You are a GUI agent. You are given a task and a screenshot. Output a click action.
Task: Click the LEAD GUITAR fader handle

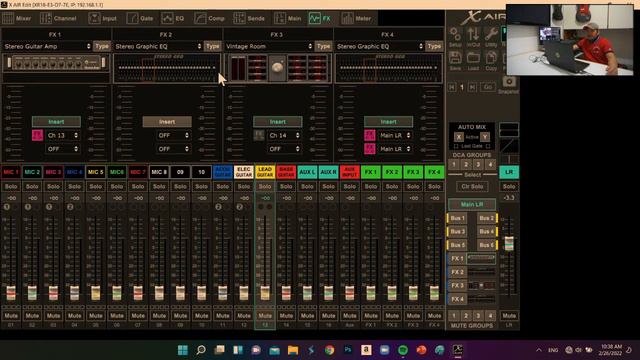point(265,293)
